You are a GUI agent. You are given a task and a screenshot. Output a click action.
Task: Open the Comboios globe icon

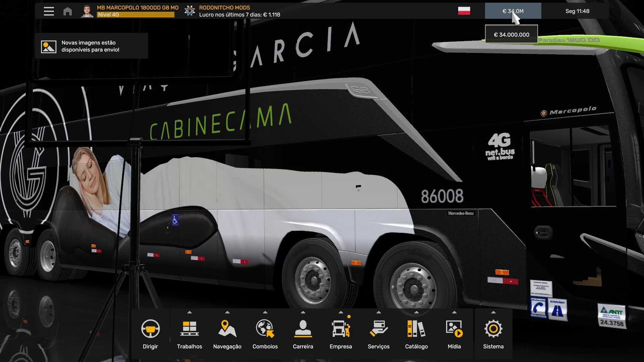point(265,328)
